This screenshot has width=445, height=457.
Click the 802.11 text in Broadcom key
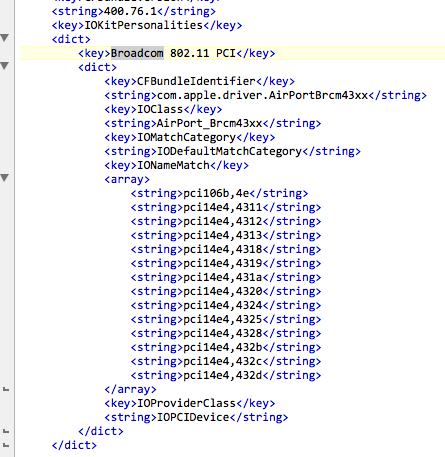190,53
